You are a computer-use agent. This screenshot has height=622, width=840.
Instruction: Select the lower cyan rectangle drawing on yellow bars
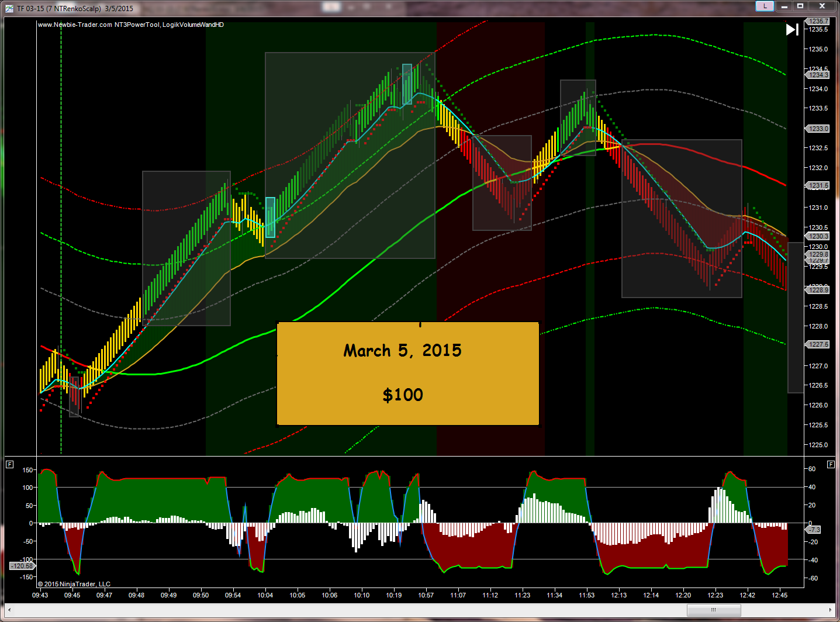pos(270,217)
